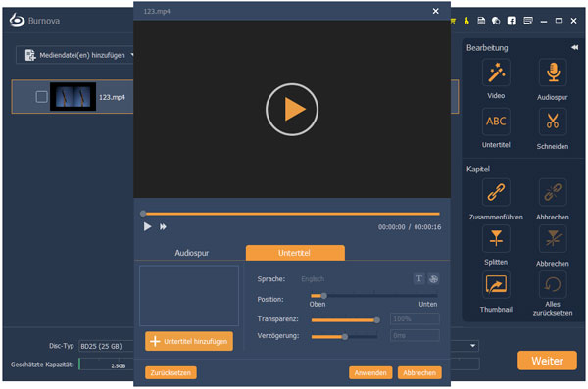Click the Splitten chapter icon
The image size is (588, 389).
pyautogui.click(x=496, y=238)
